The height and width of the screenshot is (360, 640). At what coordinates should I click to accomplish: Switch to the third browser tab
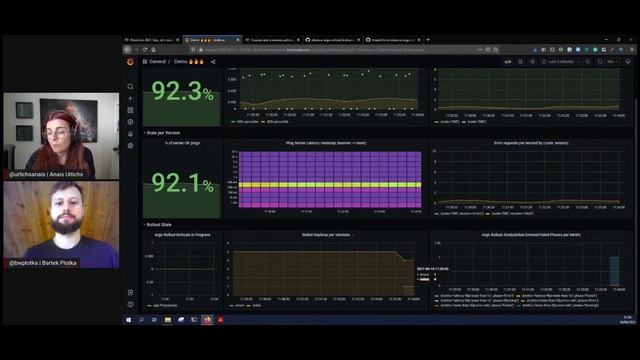coord(272,40)
